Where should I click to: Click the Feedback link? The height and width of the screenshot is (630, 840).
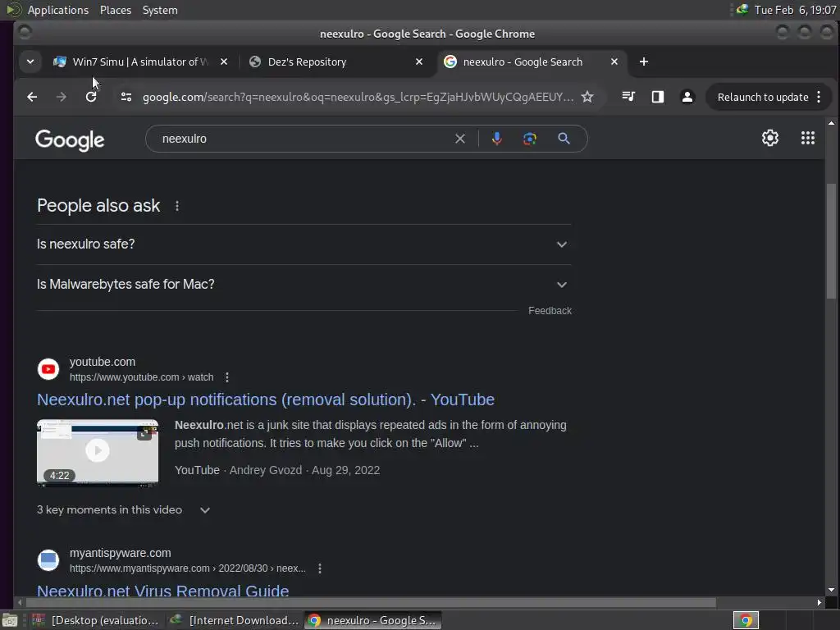[550, 311]
